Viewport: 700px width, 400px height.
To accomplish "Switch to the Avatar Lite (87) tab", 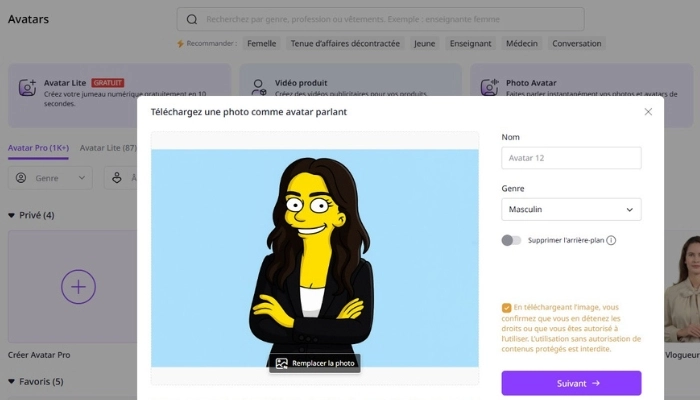I will click(108, 148).
